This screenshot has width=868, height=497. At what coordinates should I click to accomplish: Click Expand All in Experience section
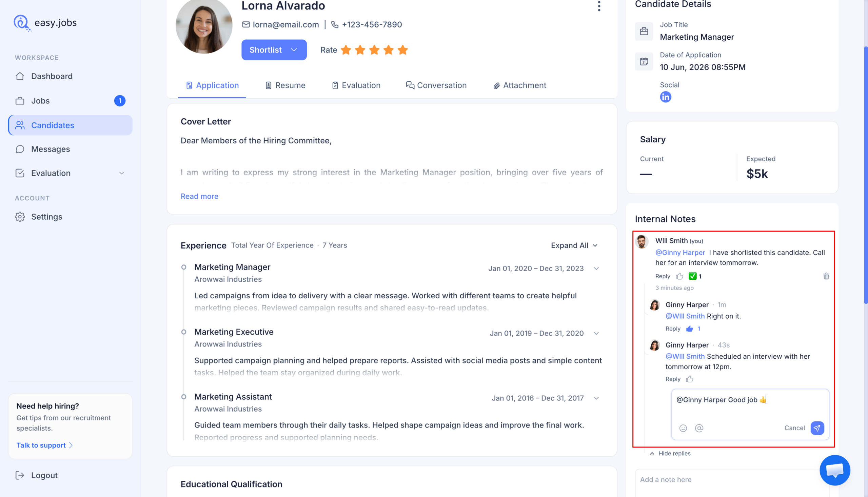[574, 245]
